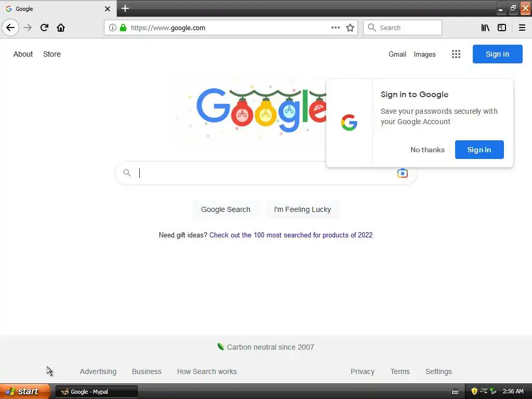Open Google Images link

(424, 54)
